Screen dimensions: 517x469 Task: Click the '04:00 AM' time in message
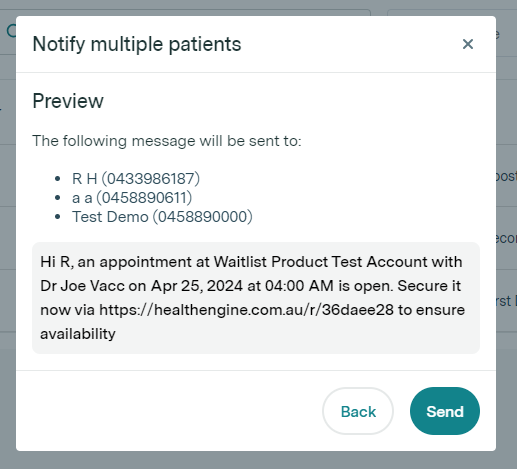tap(299, 286)
